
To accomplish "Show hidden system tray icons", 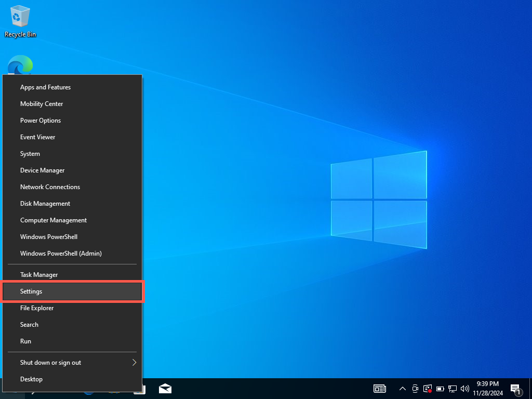I will [x=402, y=389].
